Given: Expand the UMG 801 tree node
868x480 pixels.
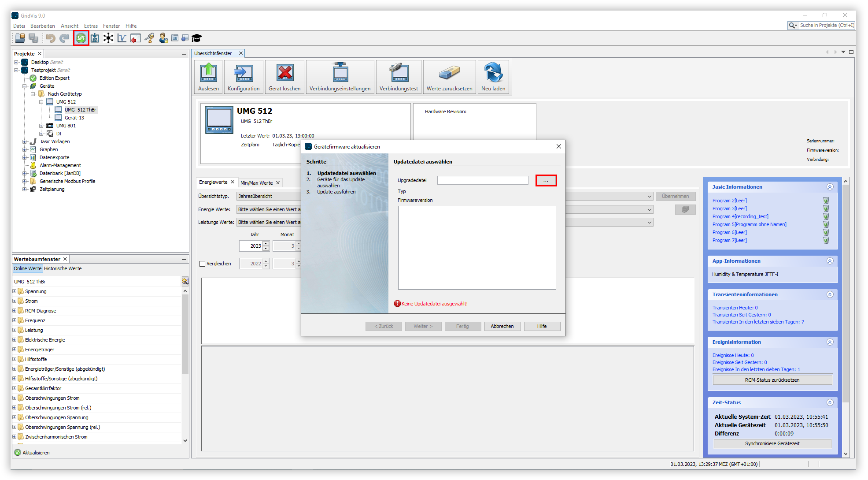Looking at the screenshot, I should coord(41,126).
